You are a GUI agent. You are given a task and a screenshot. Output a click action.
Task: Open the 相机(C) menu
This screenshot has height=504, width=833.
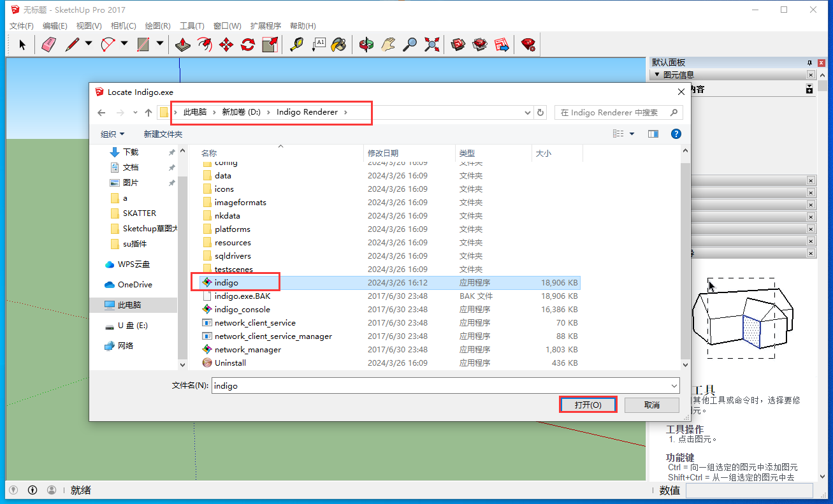click(x=124, y=26)
